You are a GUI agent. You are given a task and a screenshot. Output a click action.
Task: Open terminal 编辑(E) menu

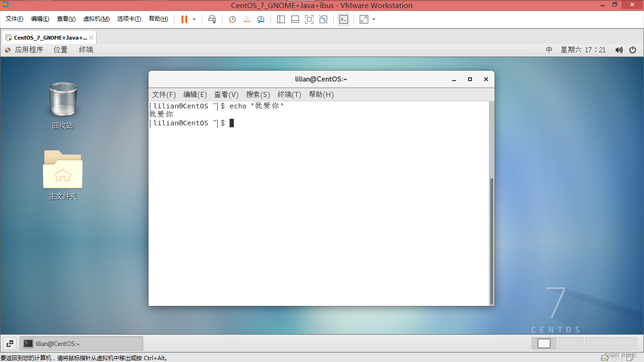(195, 94)
